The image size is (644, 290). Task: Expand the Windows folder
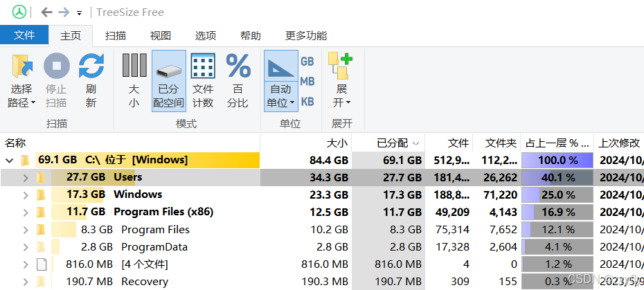click(x=26, y=195)
